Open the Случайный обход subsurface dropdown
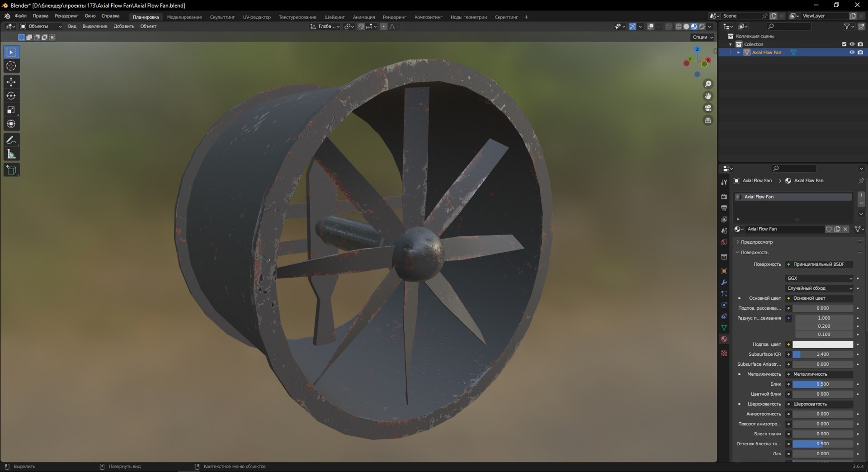 click(819, 288)
